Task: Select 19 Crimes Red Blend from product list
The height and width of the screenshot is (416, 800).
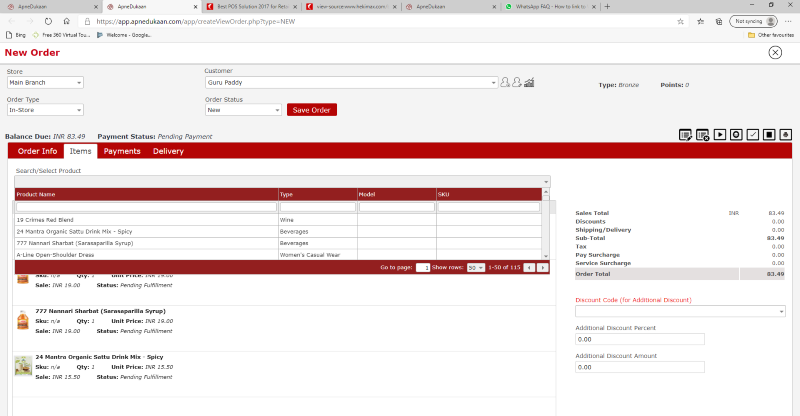Action: pos(45,219)
